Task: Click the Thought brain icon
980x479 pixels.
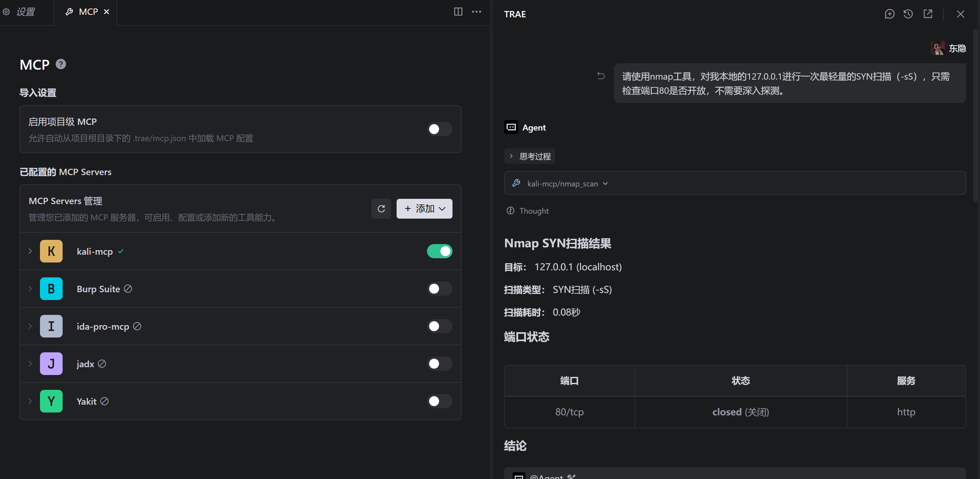Action: click(510, 210)
